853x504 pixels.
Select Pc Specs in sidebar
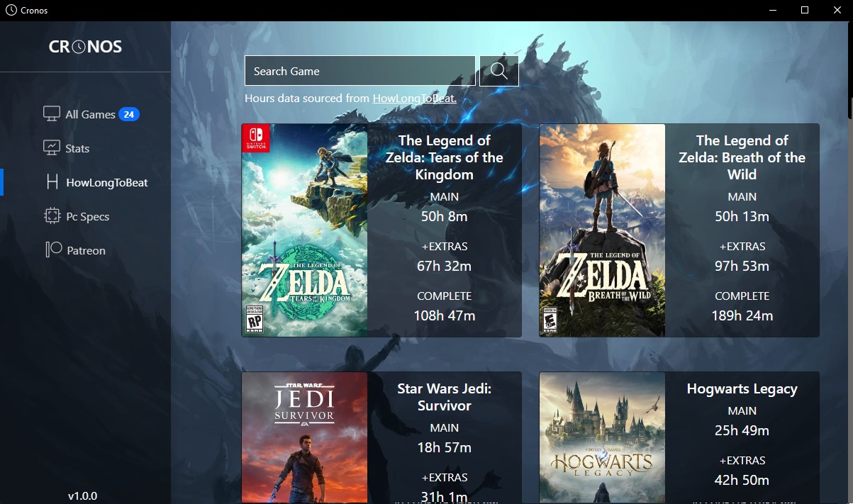point(88,216)
